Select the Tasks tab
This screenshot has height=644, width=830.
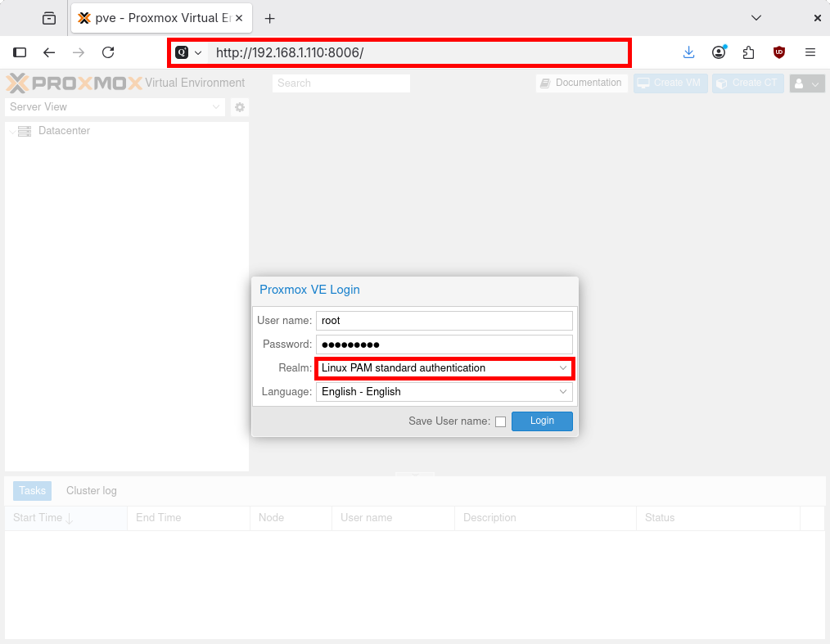coord(31,490)
